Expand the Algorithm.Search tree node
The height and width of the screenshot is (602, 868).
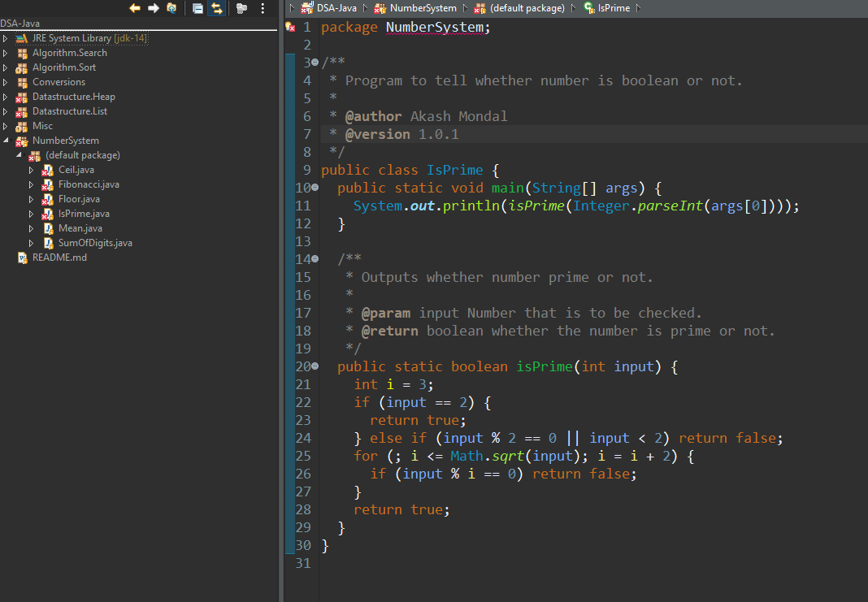click(x=6, y=53)
